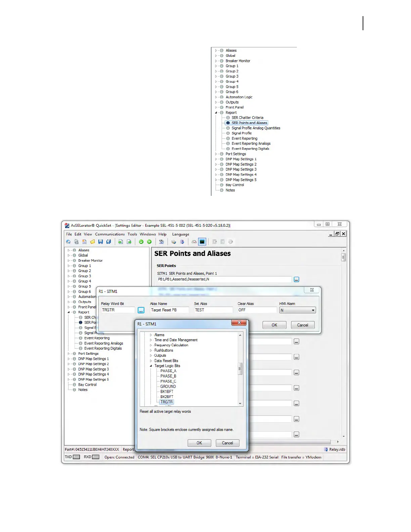Click the single floppy Save toolbar icon
This screenshot has height=532, width=411.
click(x=100, y=242)
